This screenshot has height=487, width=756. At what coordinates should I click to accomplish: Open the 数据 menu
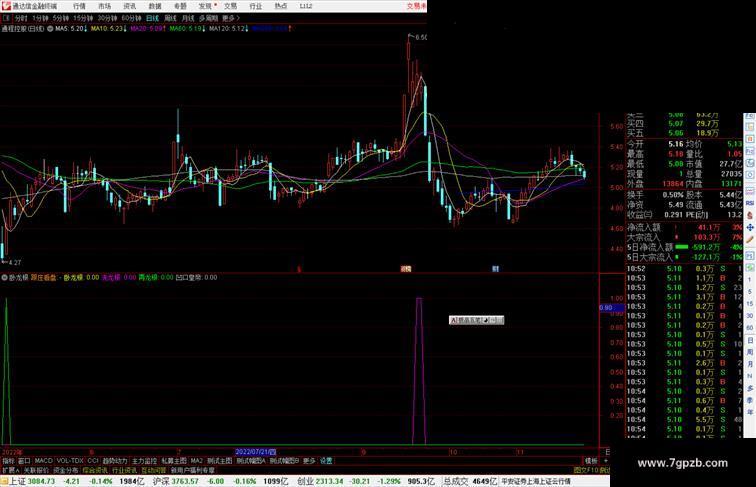[155, 6]
